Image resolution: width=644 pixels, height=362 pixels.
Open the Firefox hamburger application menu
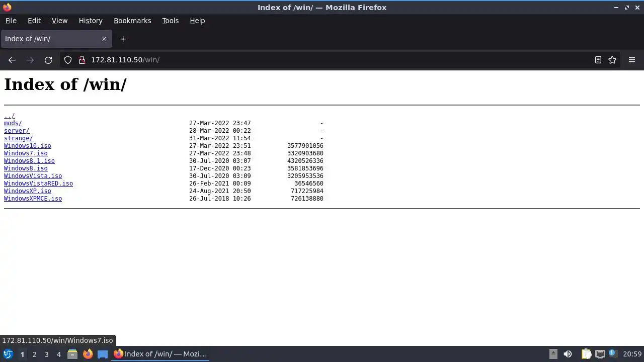[x=632, y=60]
